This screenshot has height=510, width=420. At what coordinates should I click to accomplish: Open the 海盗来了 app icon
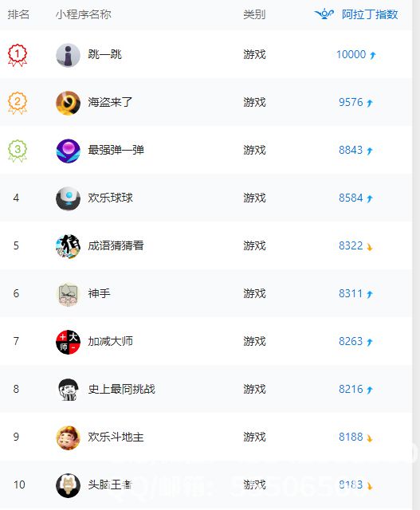(68, 103)
